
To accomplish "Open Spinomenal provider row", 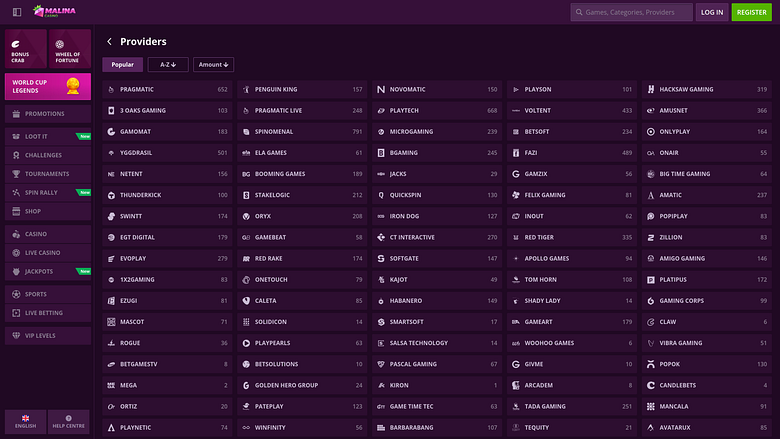I will 302,132.
